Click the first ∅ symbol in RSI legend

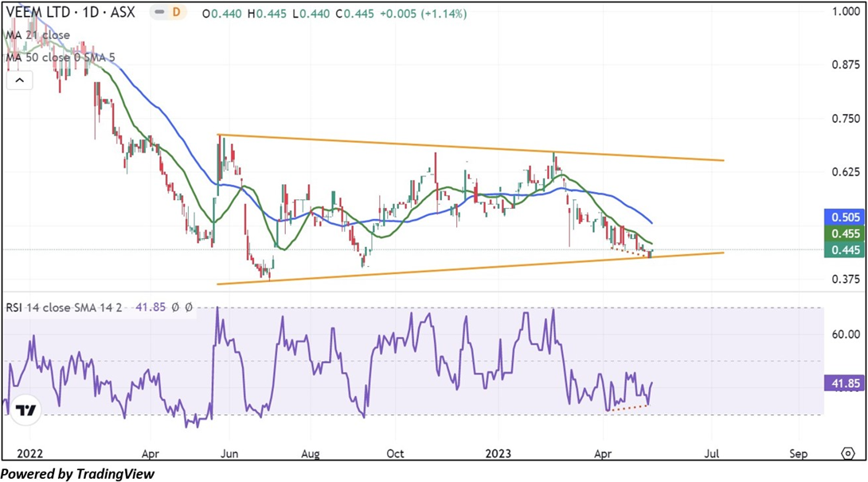click(x=174, y=307)
